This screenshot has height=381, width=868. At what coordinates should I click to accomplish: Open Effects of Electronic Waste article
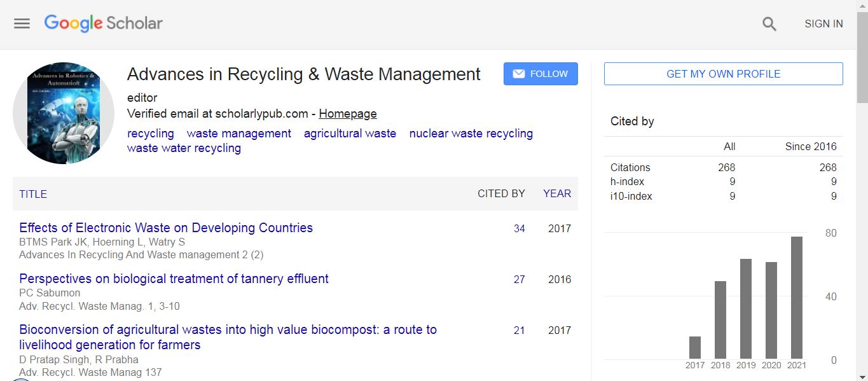[x=166, y=228]
